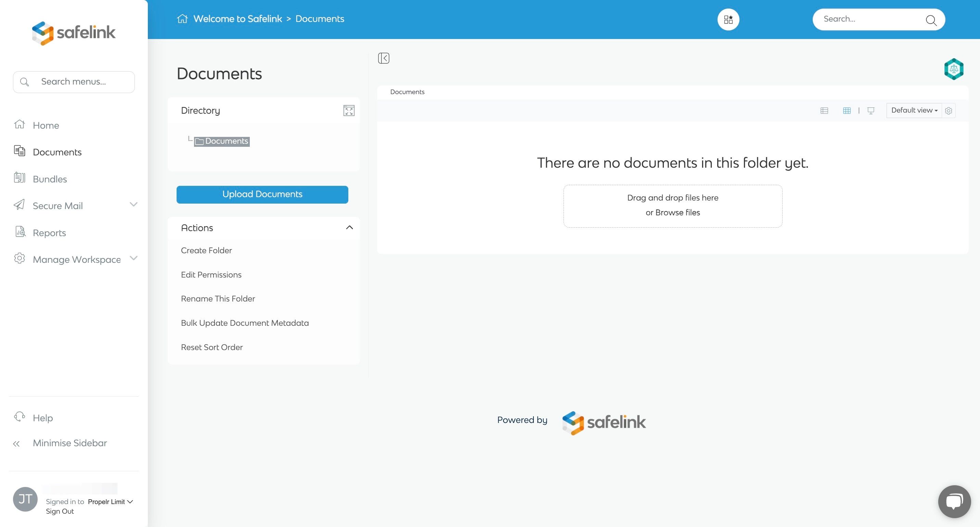The width and height of the screenshot is (980, 527).
Task: Click Create Folder action
Action: (x=206, y=250)
